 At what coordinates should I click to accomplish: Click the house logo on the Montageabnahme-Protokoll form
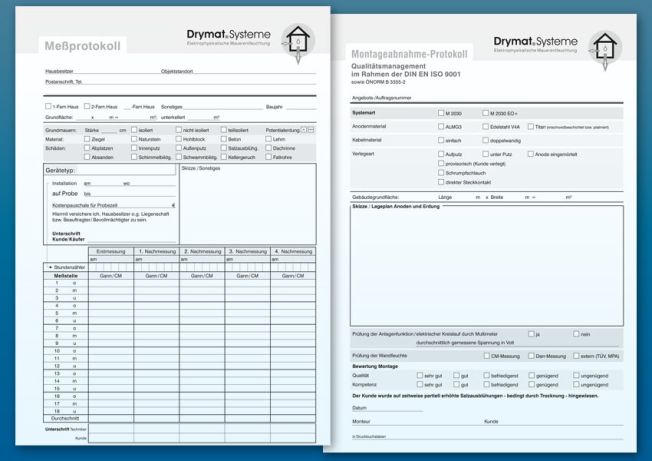point(605,46)
